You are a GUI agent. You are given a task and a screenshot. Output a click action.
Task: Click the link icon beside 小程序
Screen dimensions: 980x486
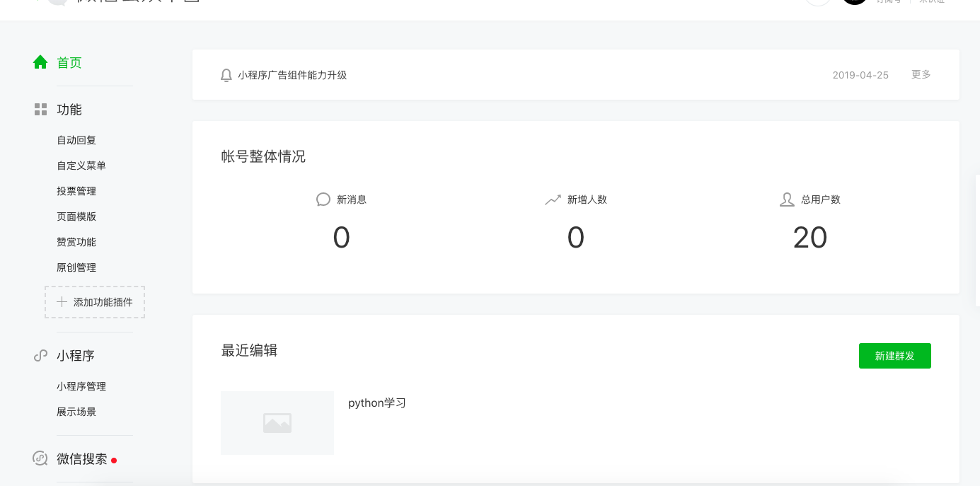point(40,355)
